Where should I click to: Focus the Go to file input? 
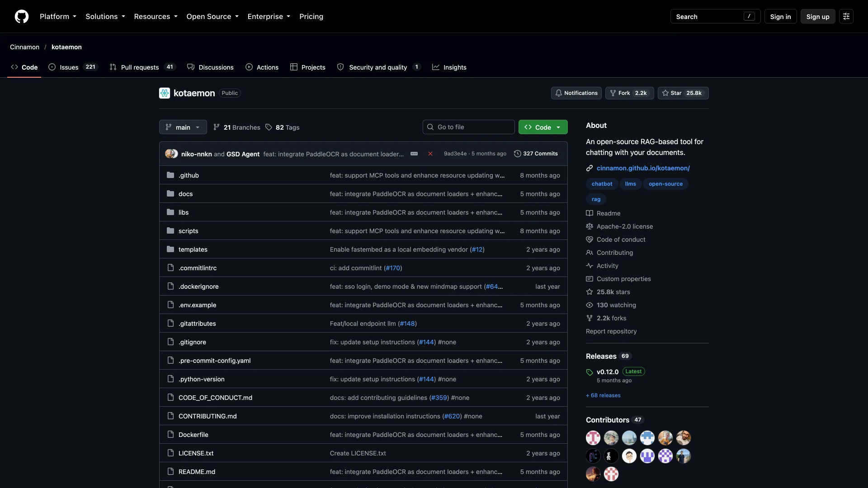468,127
